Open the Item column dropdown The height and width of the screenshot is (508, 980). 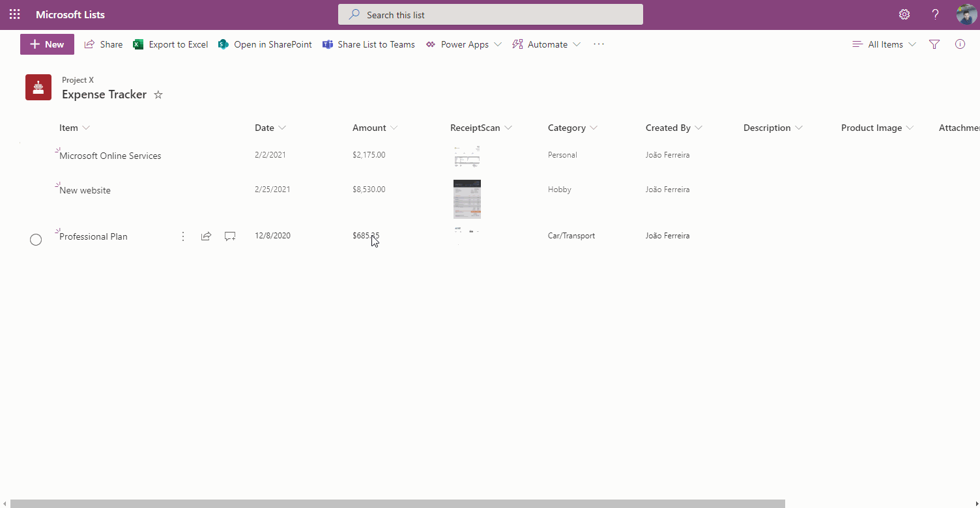85,128
